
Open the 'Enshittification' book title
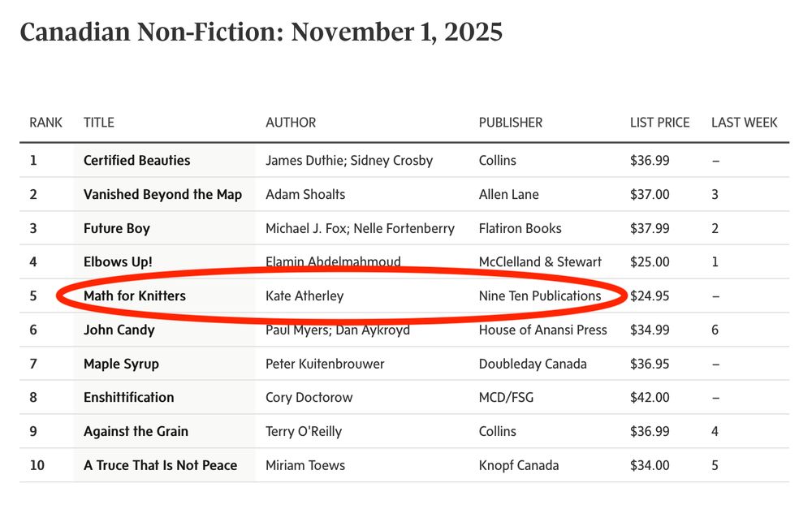point(128,397)
